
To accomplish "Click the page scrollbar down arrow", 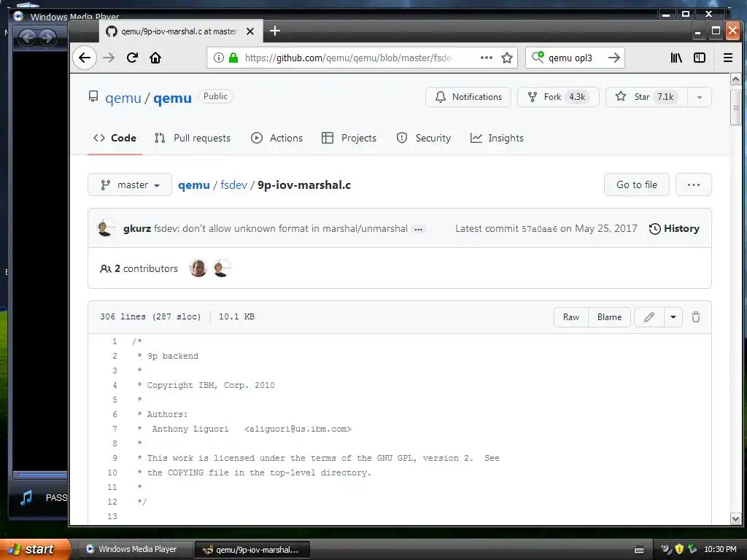I will click(735, 518).
